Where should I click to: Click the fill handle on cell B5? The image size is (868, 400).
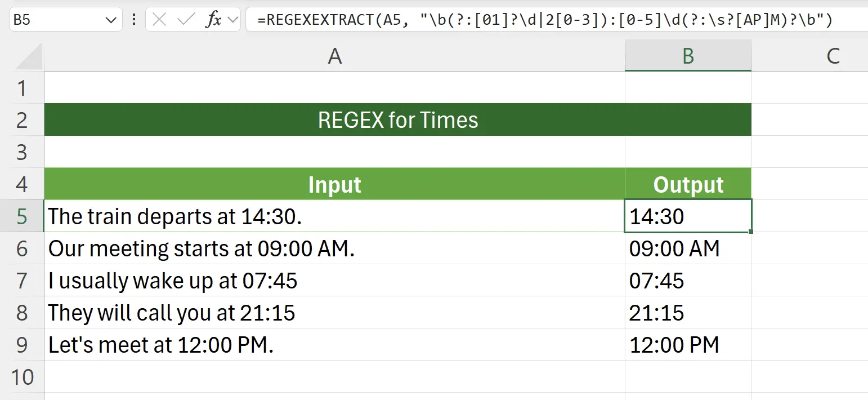click(751, 231)
